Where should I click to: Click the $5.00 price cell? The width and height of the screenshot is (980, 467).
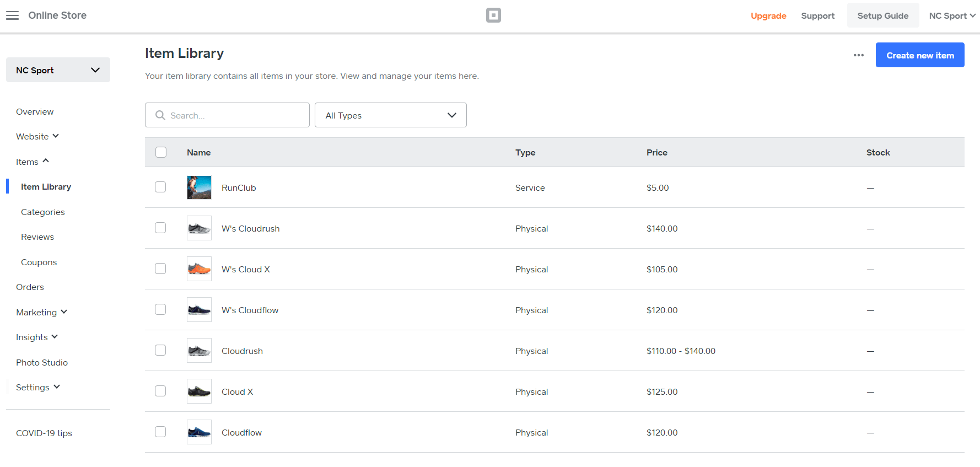point(658,188)
